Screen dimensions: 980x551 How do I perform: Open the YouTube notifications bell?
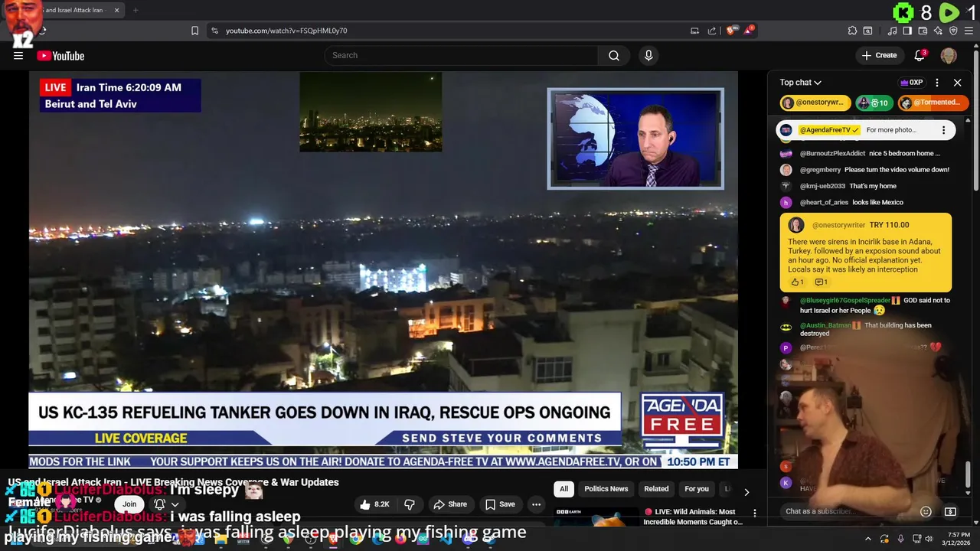[920, 55]
